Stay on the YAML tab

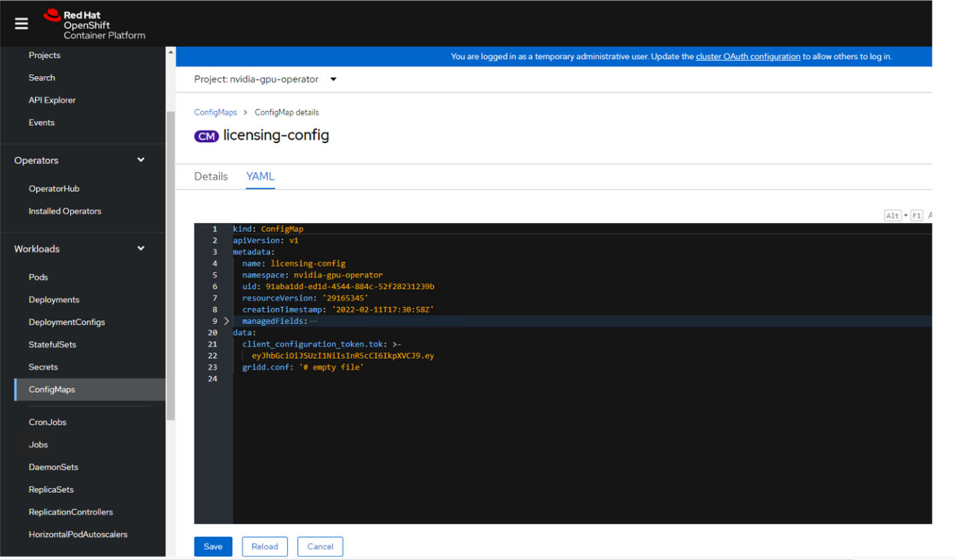[x=260, y=176]
